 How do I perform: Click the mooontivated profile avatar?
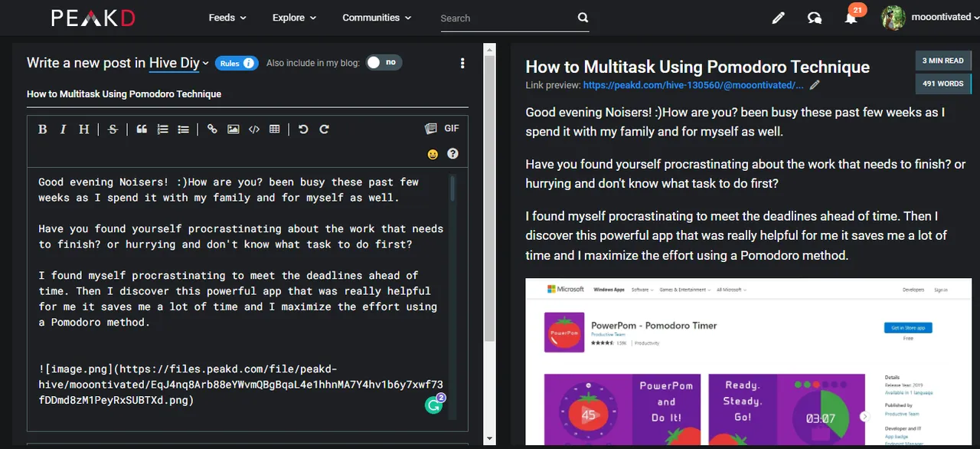coord(893,18)
